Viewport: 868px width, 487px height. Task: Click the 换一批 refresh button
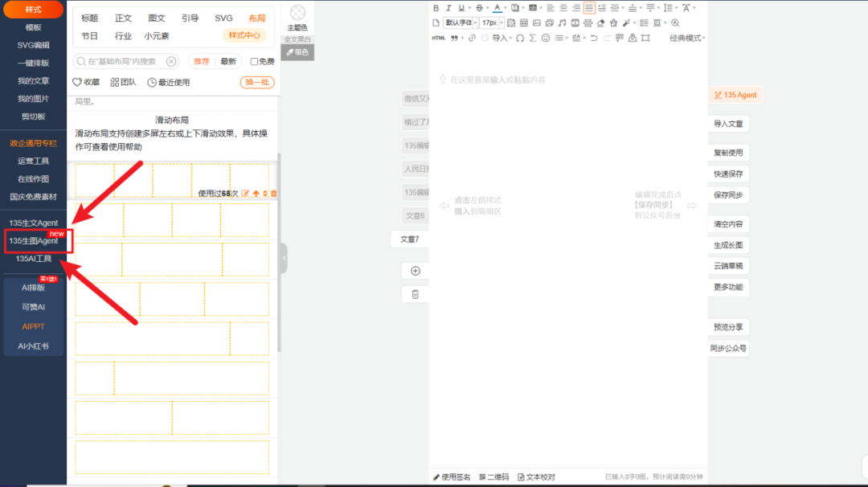(x=257, y=83)
